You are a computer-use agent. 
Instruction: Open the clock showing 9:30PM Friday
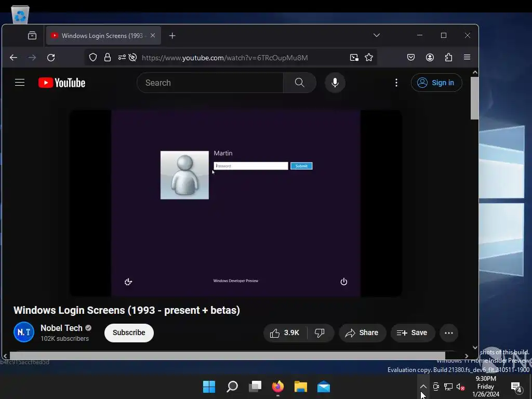coord(486,386)
